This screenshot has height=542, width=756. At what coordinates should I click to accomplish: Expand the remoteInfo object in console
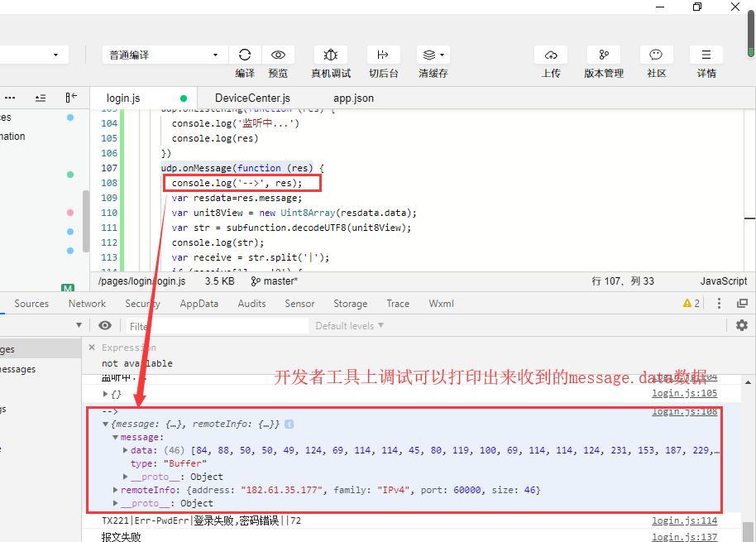(116, 490)
